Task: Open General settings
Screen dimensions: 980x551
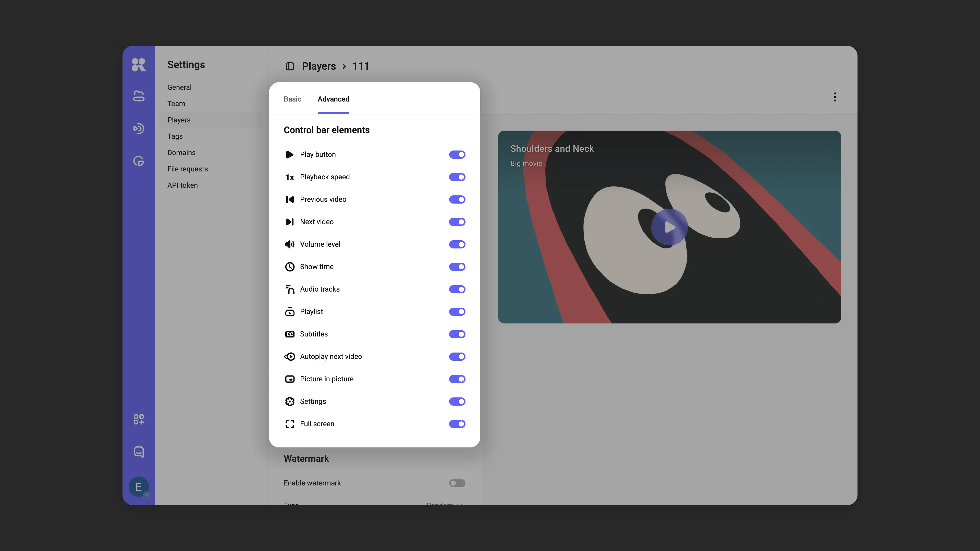Action: coord(179,87)
